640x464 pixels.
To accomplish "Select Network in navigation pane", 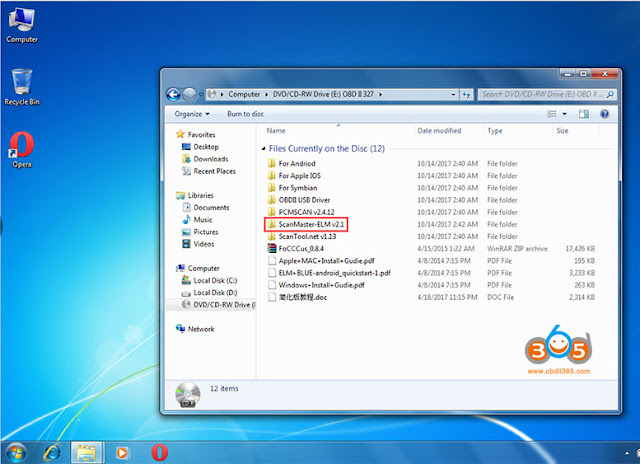I will 201,329.
